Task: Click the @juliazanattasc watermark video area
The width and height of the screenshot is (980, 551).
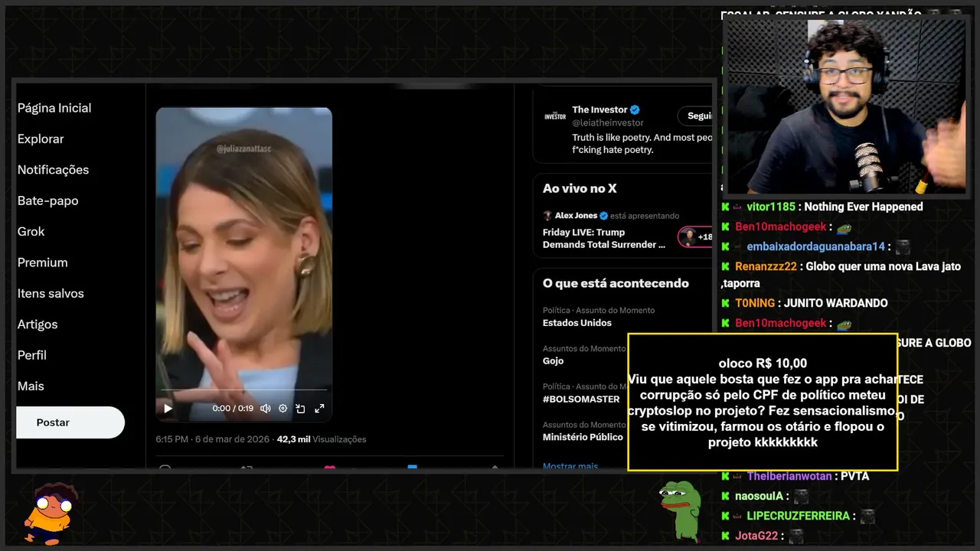Action: [243, 148]
